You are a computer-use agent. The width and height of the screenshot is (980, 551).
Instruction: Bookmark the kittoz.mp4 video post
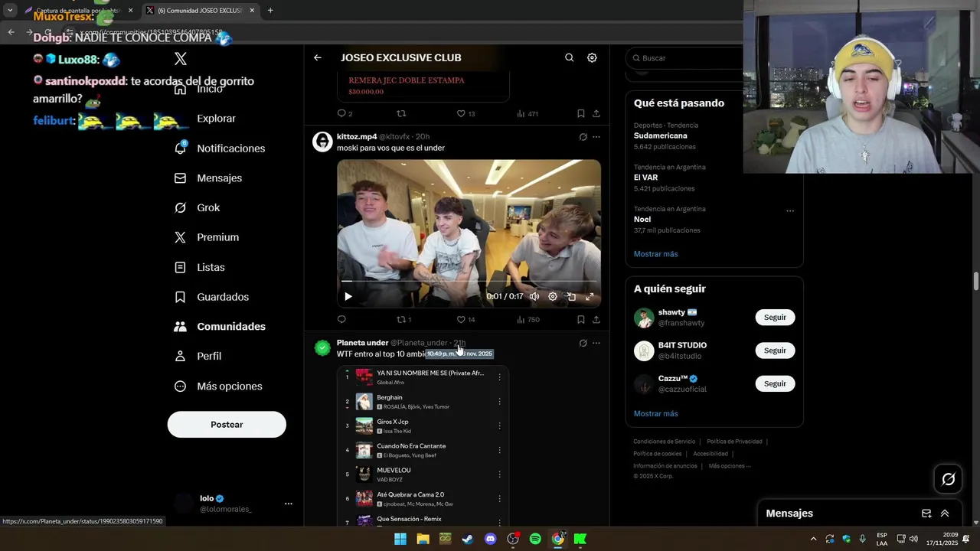580,319
